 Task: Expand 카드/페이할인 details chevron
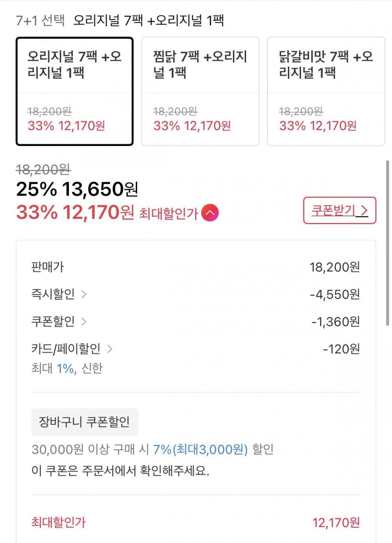click(110, 349)
